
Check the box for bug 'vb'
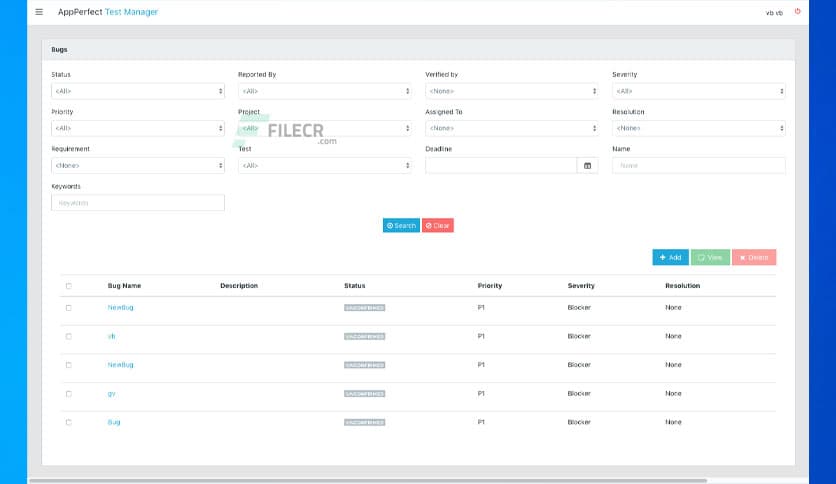(x=68, y=337)
